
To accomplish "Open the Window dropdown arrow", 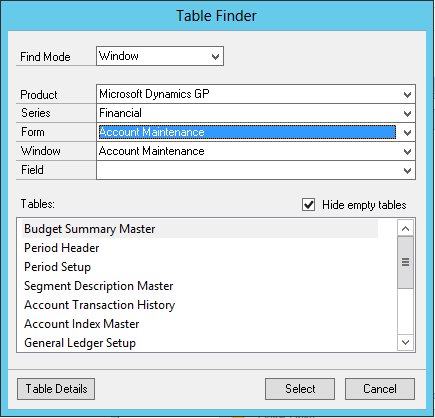I will [407, 151].
